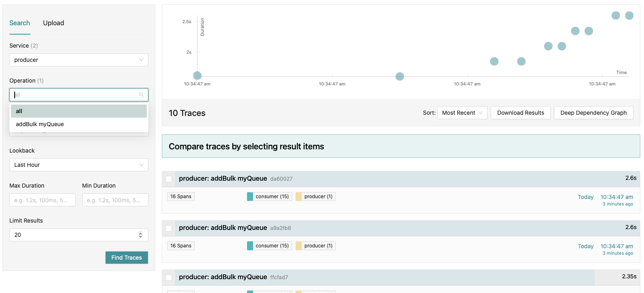The image size is (644, 293).
Task: Click the Limit Results stepper arrows
Action: [x=140, y=235]
